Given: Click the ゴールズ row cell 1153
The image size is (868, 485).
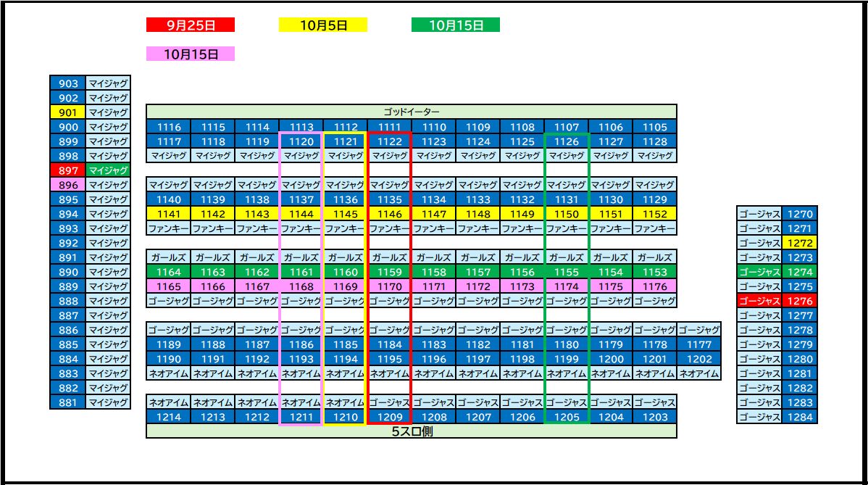Looking at the screenshot, I should click(x=653, y=270).
